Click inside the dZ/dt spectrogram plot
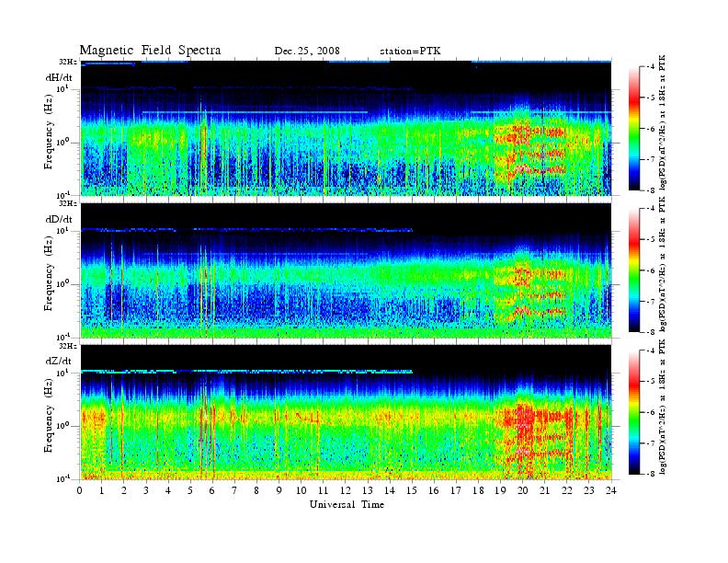Screen dimensions: 728x563 pos(346,412)
